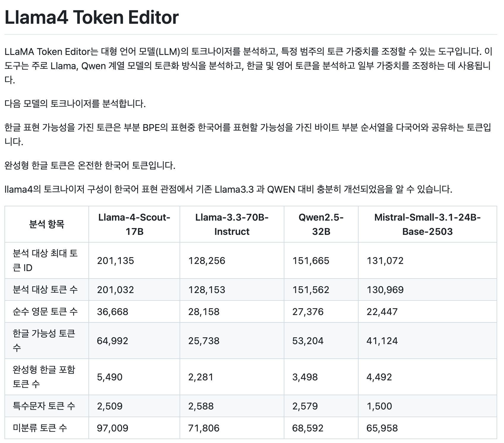Click the value 64,992
504x443 pixels.
tap(112, 341)
